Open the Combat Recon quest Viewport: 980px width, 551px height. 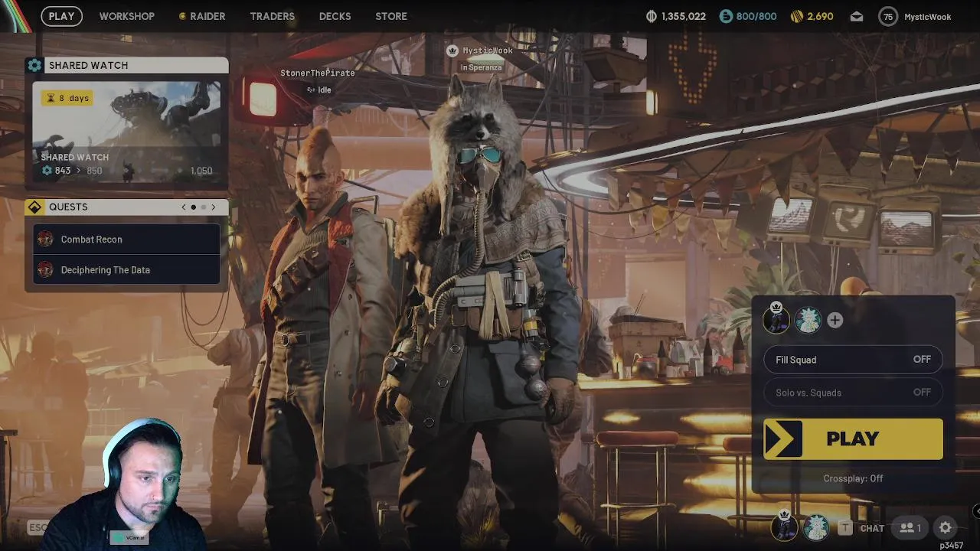click(126, 239)
